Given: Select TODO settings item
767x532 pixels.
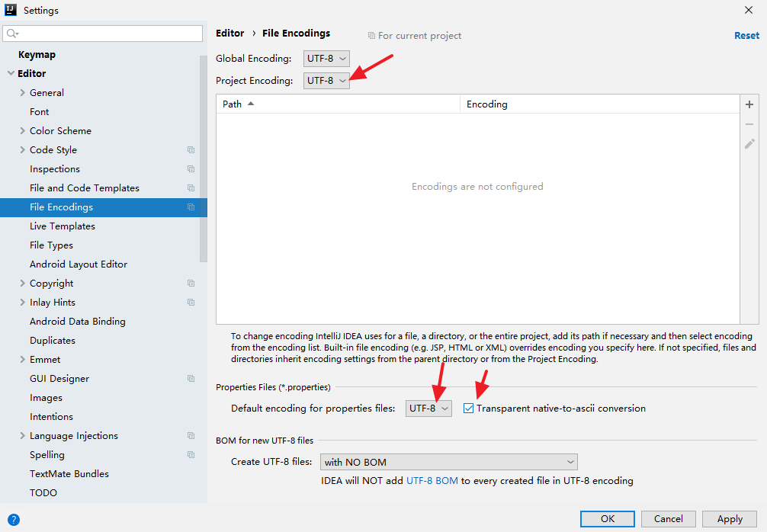Looking at the screenshot, I should point(43,493).
